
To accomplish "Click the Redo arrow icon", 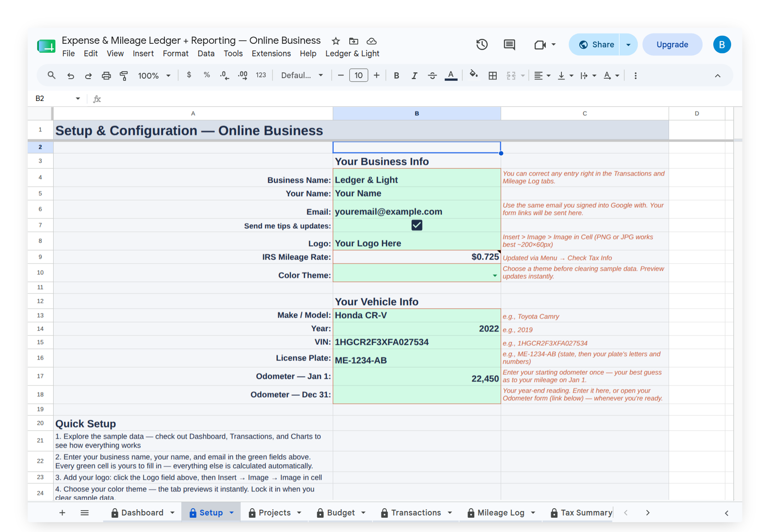I will tap(88, 75).
